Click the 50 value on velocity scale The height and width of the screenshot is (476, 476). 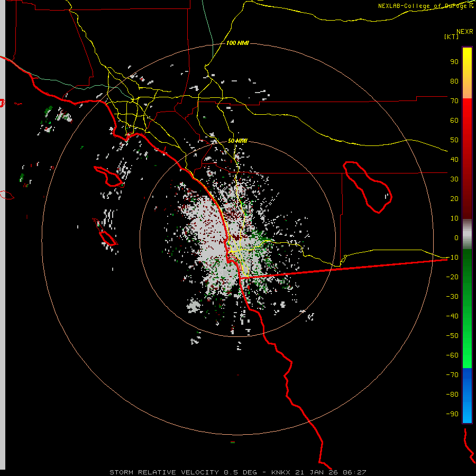[x=454, y=140]
